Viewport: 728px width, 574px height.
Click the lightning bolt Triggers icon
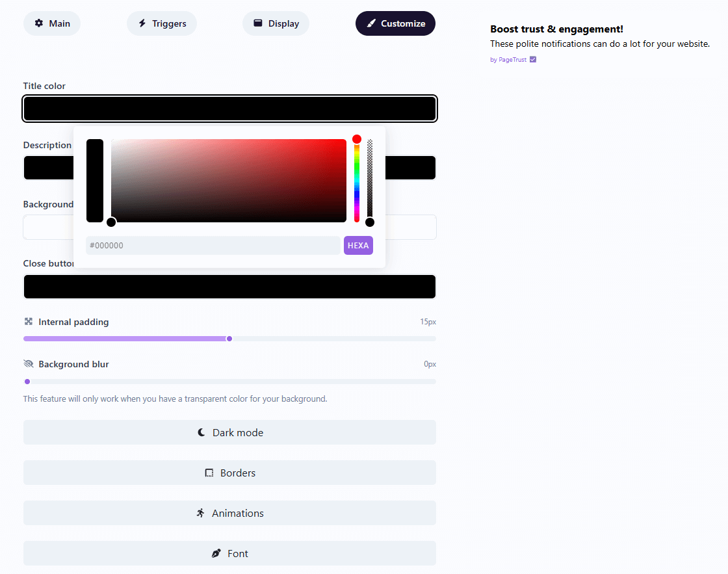(x=142, y=23)
